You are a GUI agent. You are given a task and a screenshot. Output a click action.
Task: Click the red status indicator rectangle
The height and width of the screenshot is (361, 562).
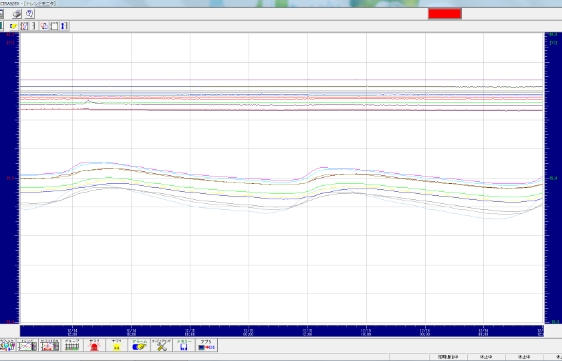click(x=445, y=14)
